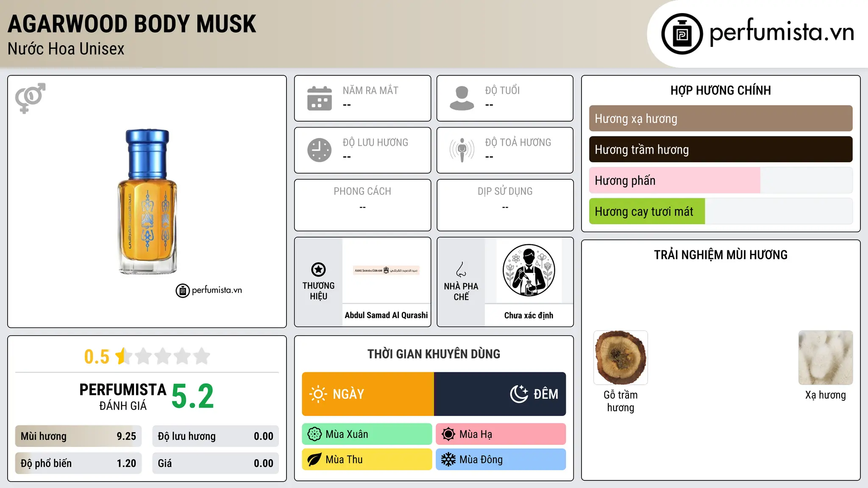
Task: Click the perfumer illustration image
Action: 529,270
